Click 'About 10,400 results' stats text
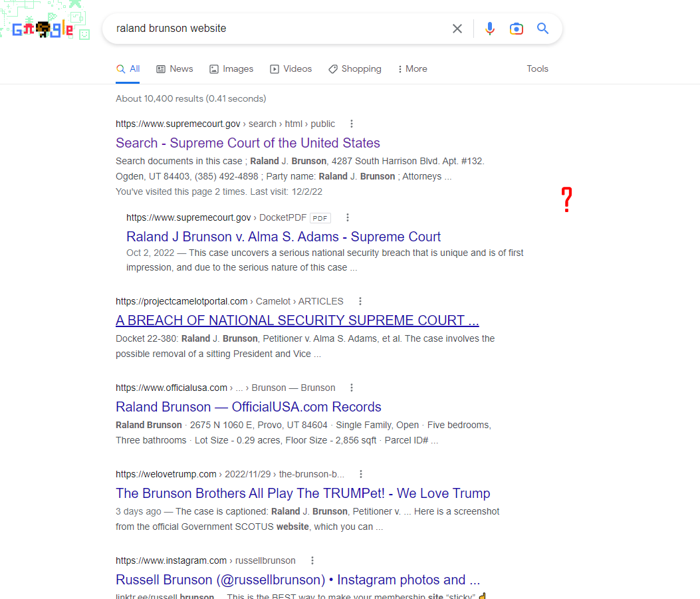Image resolution: width=700 pixels, height=599 pixels. (x=191, y=98)
